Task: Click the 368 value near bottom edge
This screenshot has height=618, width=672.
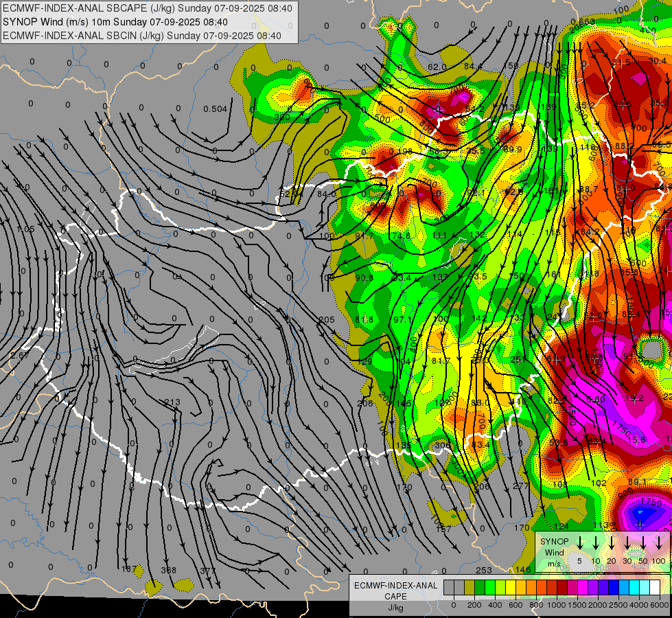Action: pos(168,570)
